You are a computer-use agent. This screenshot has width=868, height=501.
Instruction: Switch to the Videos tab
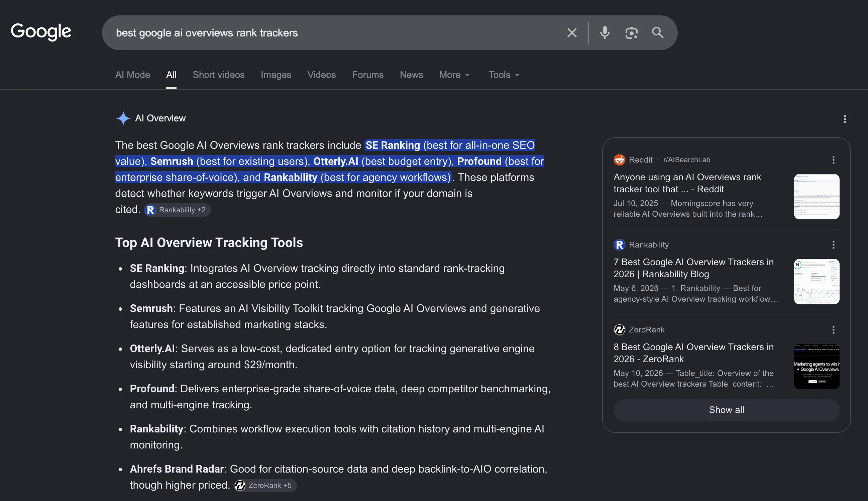(322, 75)
